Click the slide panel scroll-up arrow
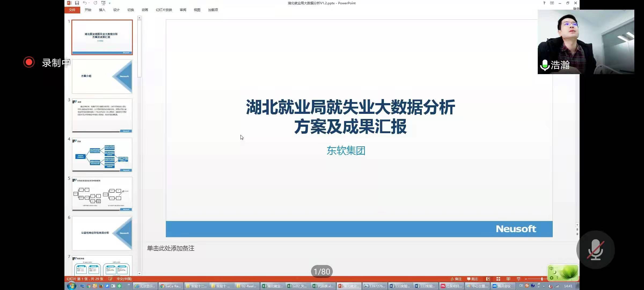 (139, 18)
